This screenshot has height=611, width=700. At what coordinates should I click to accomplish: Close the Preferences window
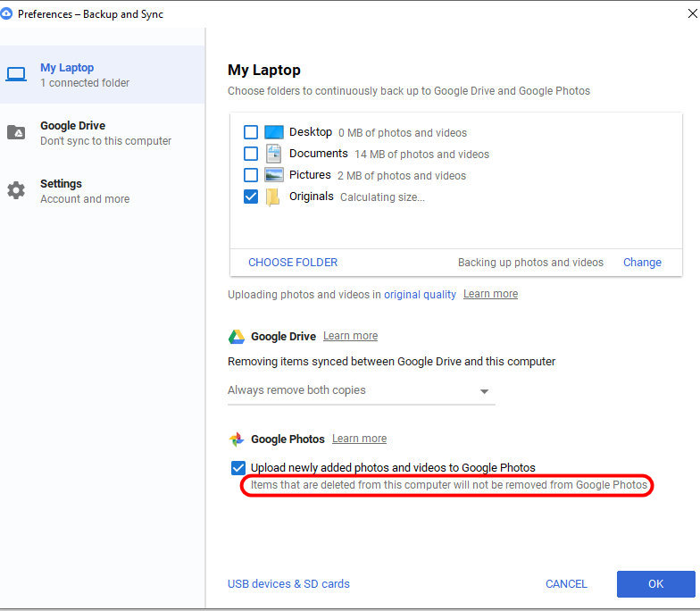point(693,14)
